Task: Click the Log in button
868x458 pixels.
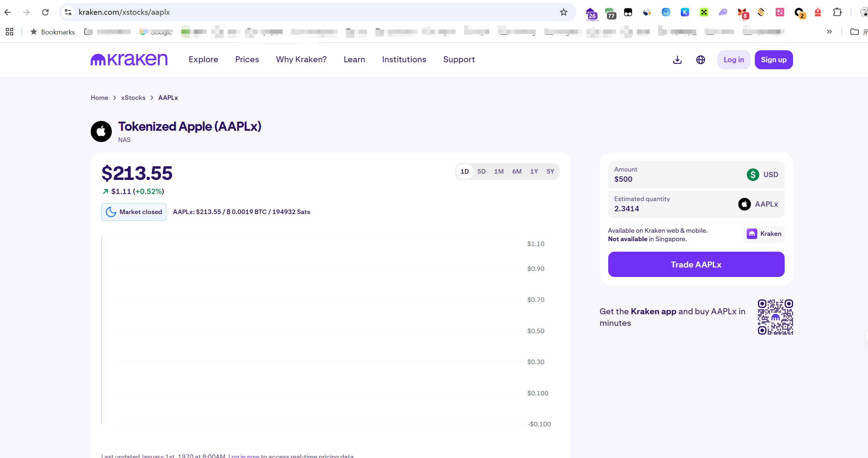Action: click(x=734, y=60)
